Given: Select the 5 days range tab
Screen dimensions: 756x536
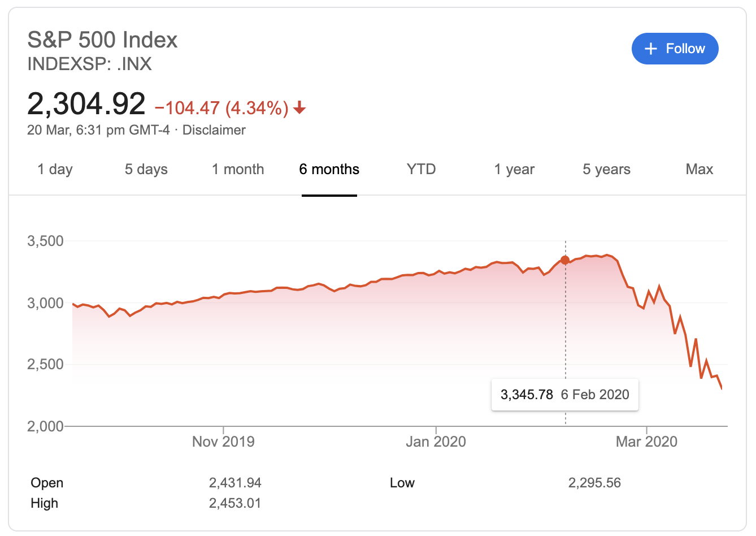Looking at the screenshot, I should [146, 169].
